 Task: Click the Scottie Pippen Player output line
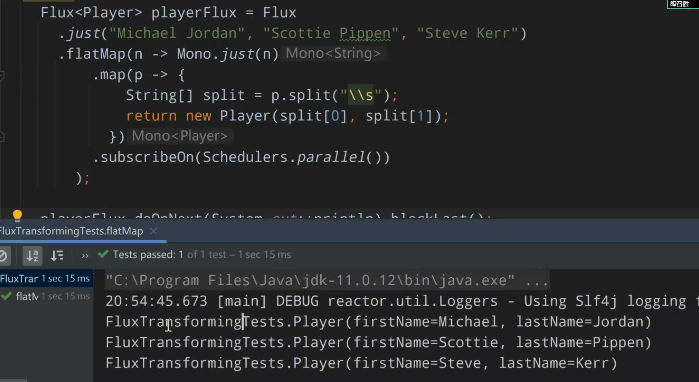click(378, 342)
